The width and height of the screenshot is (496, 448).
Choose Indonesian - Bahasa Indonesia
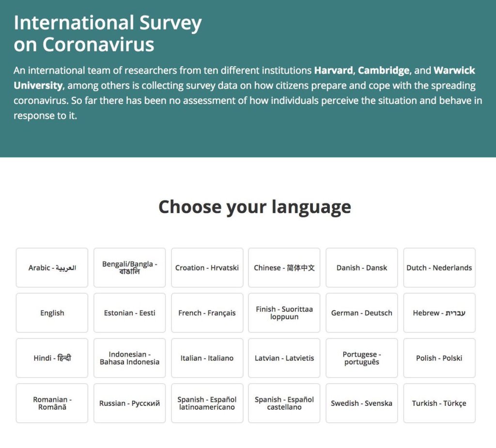coord(129,358)
